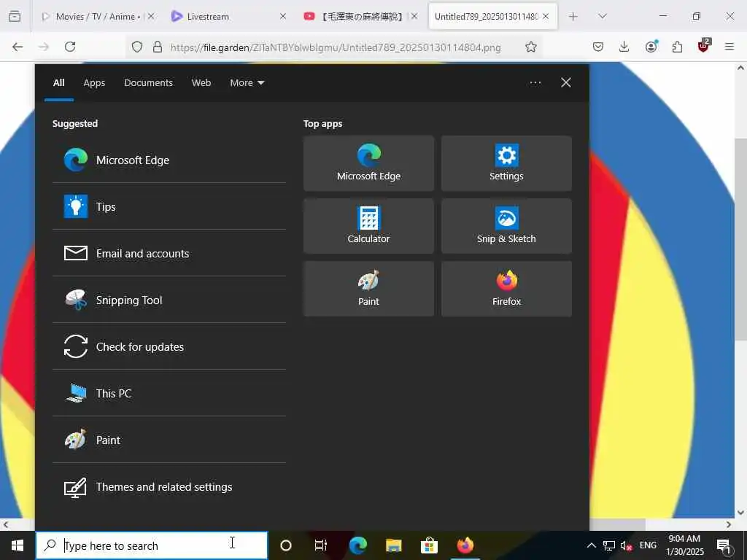Close the search panel
This screenshot has width=747, height=560.
point(566,83)
